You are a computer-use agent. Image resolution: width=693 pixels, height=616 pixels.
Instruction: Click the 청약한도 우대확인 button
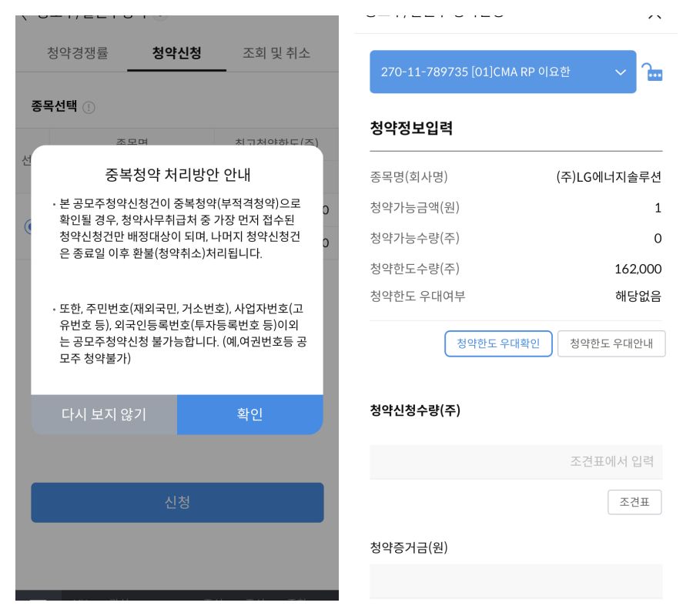[x=498, y=343]
